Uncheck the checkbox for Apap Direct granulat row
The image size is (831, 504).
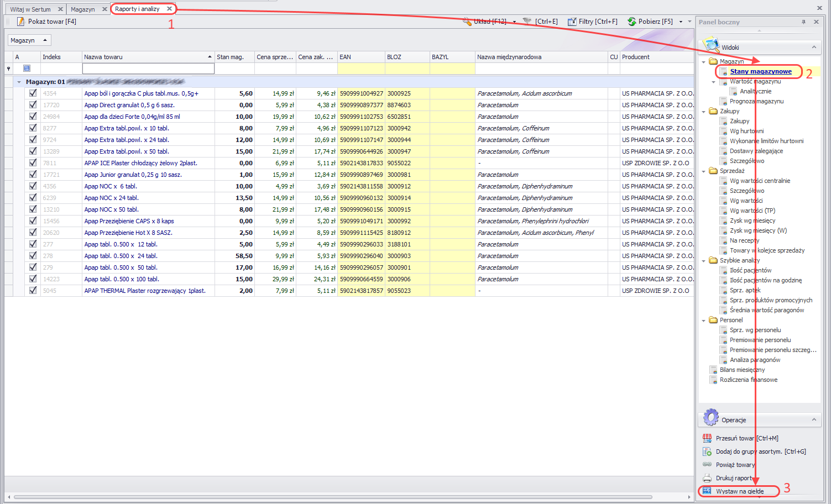[33, 105]
